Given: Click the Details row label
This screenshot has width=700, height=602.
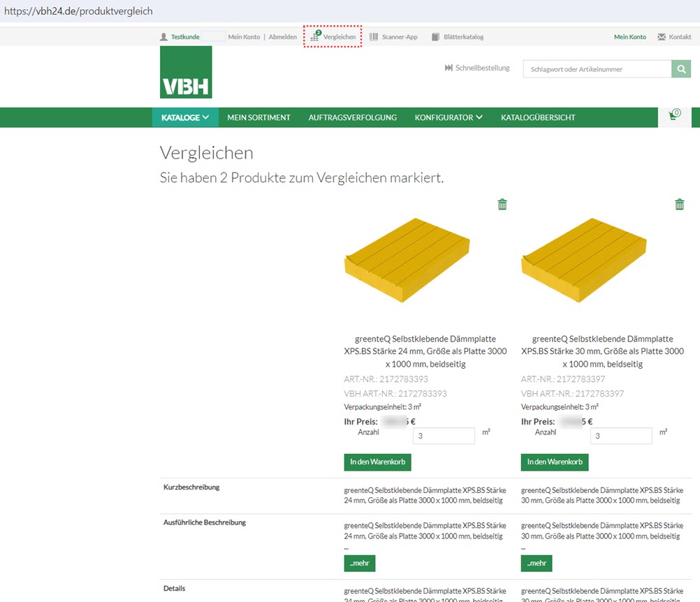Looking at the screenshot, I should [x=174, y=588].
